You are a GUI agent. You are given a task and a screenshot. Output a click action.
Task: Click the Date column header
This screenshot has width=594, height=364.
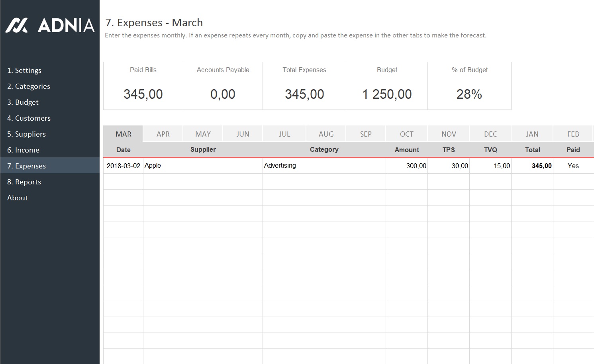pos(123,150)
